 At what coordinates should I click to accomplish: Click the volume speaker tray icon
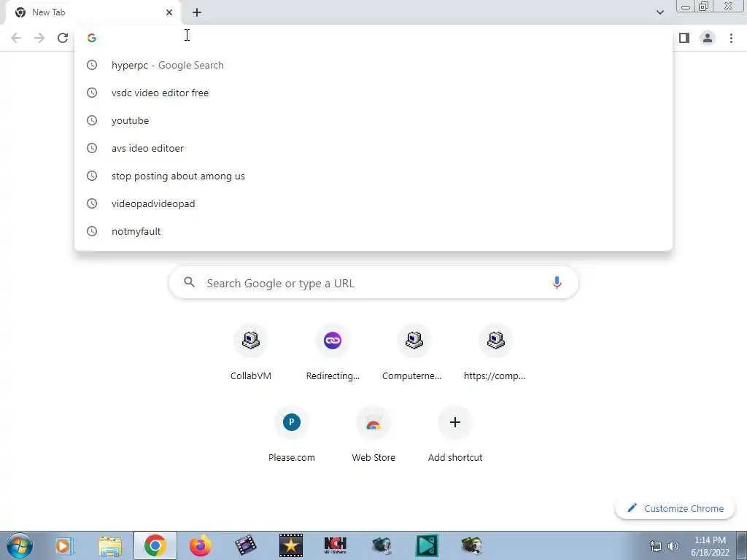pyautogui.click(x=673, y=546)
